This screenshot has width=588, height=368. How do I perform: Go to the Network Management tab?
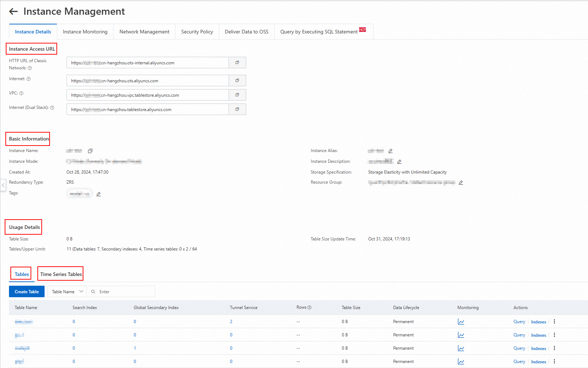point(144,32)
